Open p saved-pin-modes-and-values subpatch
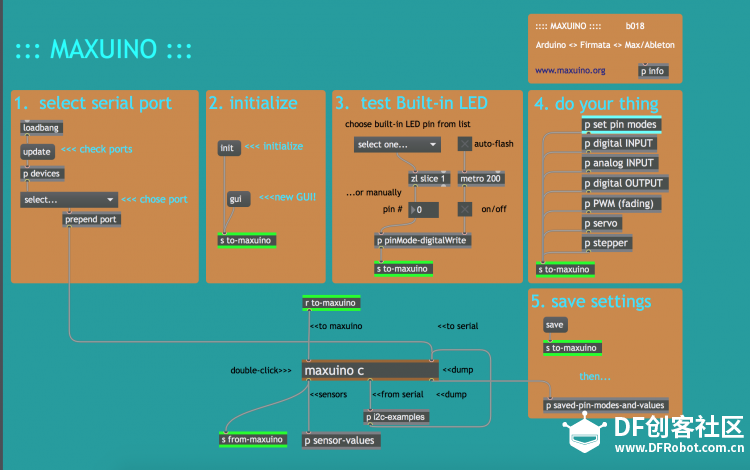 [606, 405]
